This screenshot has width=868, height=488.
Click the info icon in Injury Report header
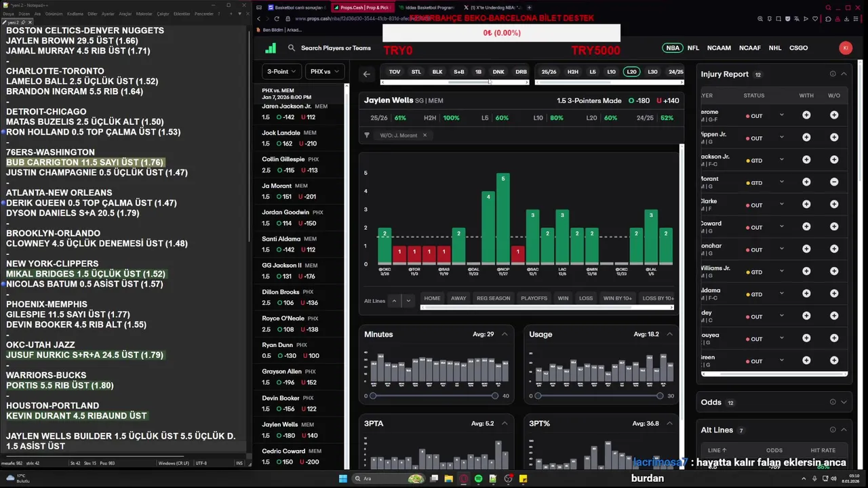(833, 74)
